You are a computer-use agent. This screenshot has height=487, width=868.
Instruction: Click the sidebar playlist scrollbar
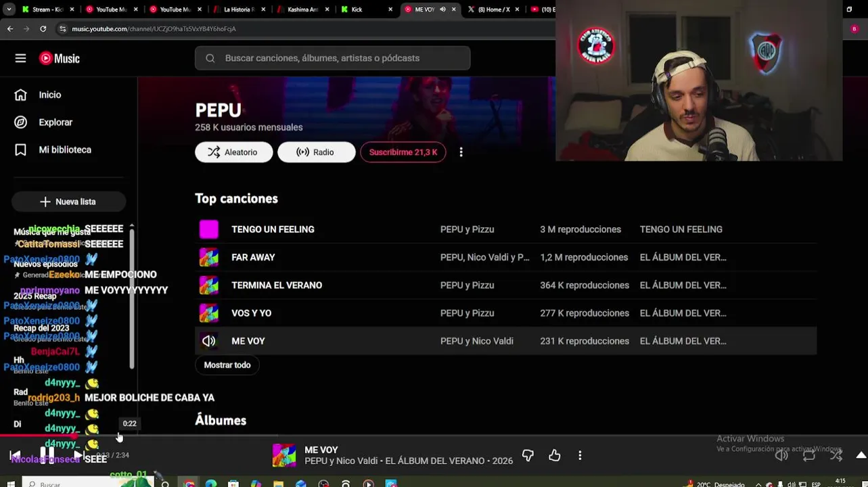[x=132, y=298]
